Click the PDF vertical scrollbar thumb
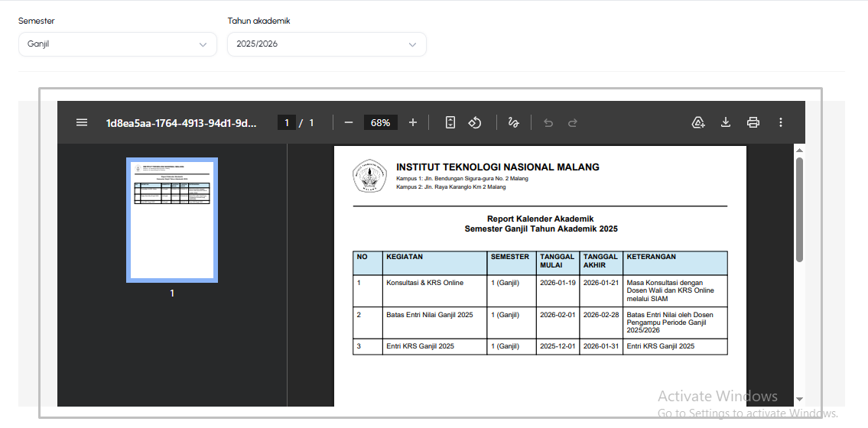 [799, 209]
